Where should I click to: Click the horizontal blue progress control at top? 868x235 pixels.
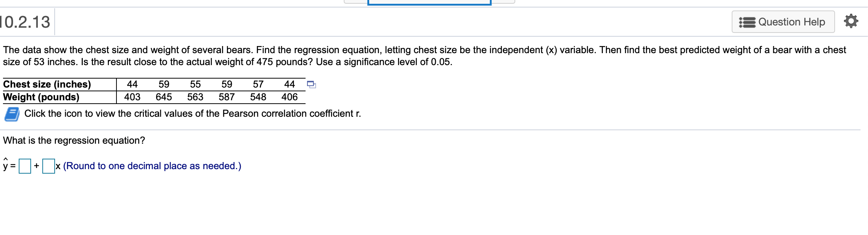[429, 2]
